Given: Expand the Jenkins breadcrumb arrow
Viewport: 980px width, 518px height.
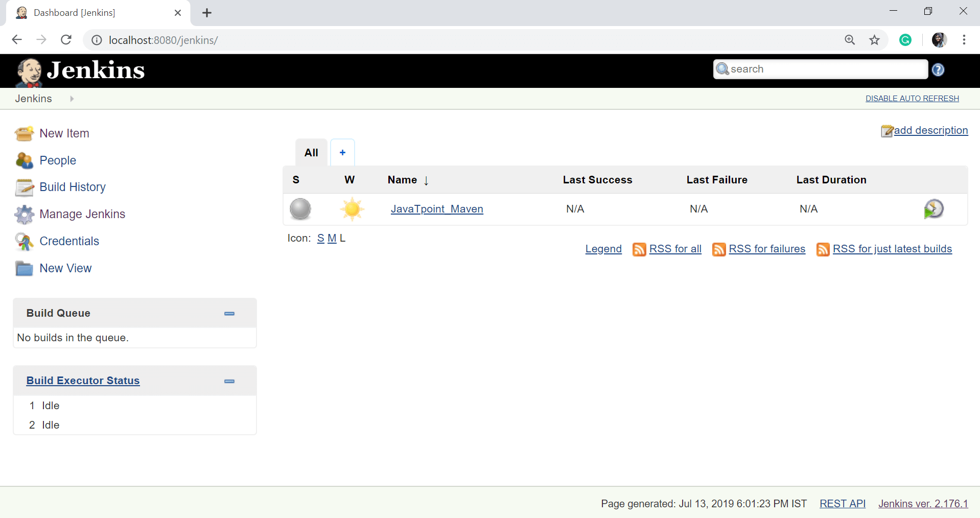Looking at the screenshot, I should click(x=72, y=99).
